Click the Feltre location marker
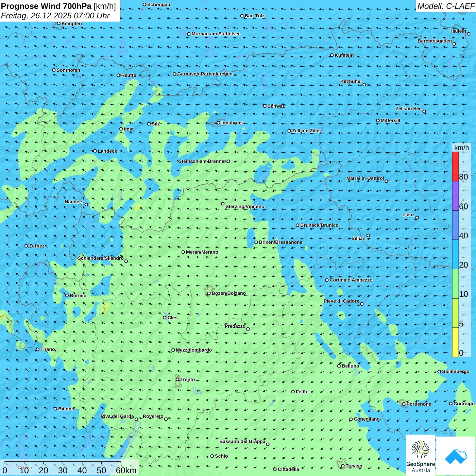The width and height of the screenshot is (476, 476). (293, 392)
